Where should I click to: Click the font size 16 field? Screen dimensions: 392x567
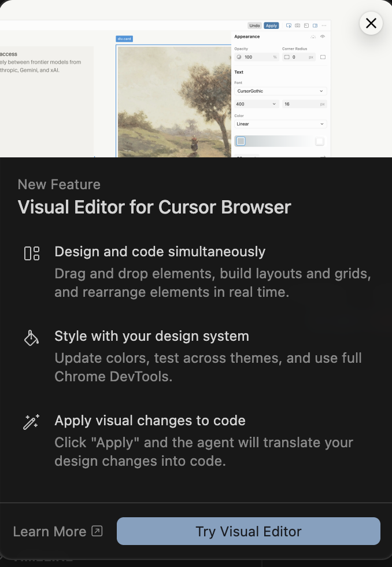click(x=305, y=104)
